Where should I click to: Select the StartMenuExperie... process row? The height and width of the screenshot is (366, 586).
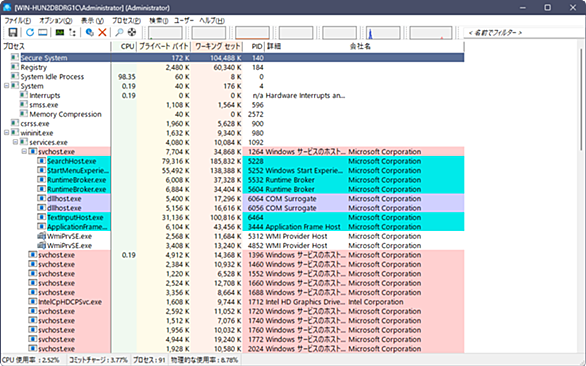[232, 170]
